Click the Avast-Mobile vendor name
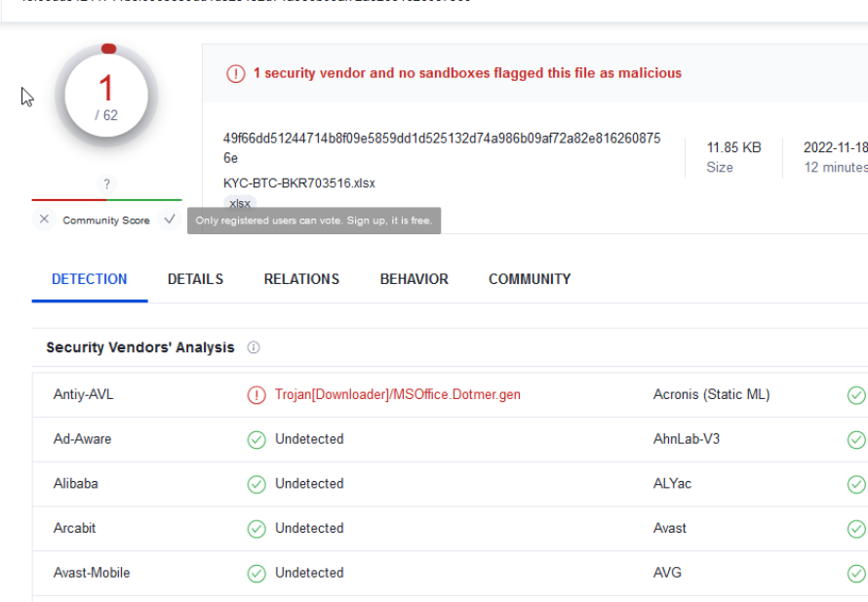 tap(92, 573)
